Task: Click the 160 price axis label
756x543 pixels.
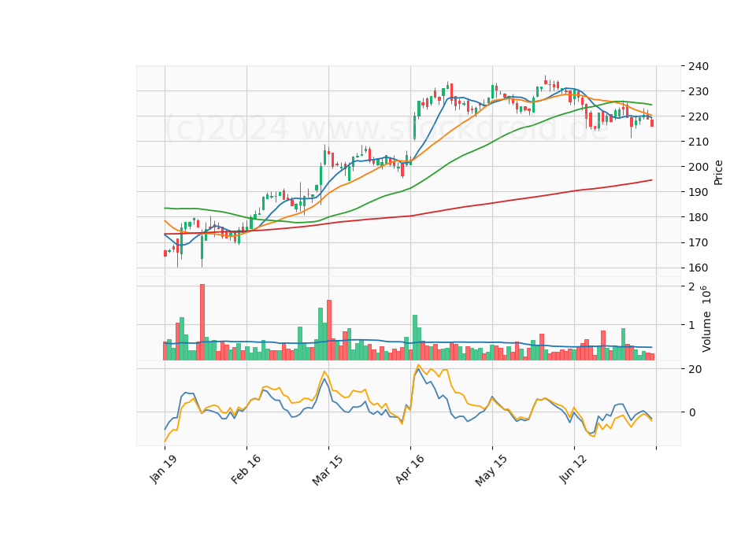Action: coord(699,268)
